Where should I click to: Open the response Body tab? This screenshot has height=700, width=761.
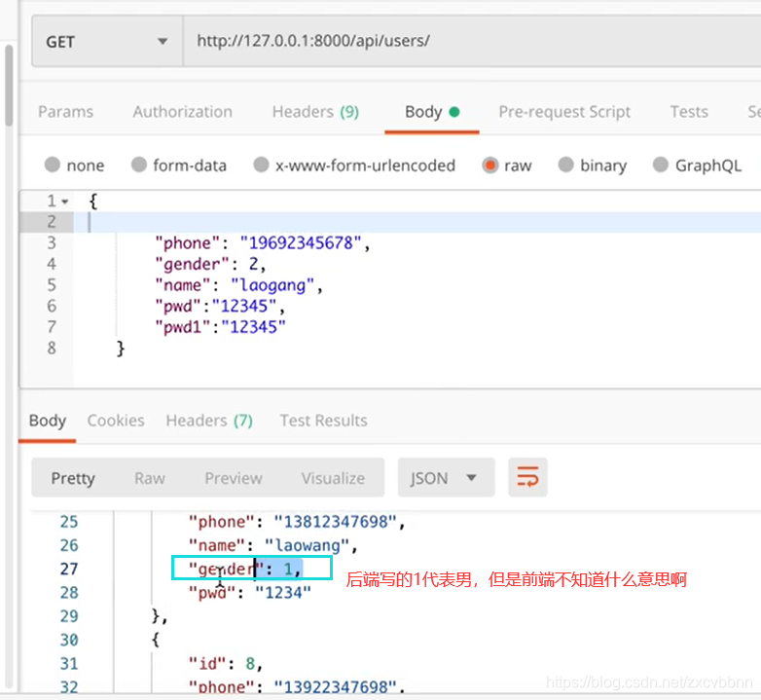coord(47,421)
